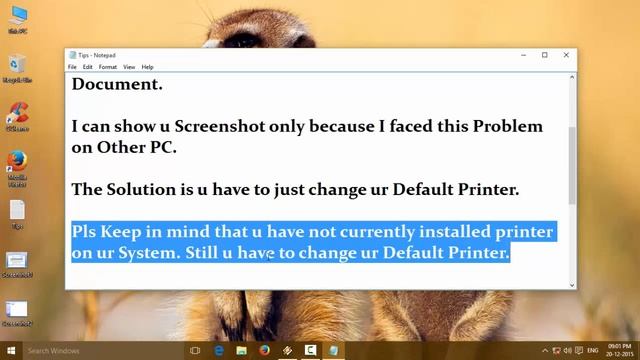This screenshot has height=360, width=640.
Task: Open the Help menu in Notepad
Action: tap(147, 67)
